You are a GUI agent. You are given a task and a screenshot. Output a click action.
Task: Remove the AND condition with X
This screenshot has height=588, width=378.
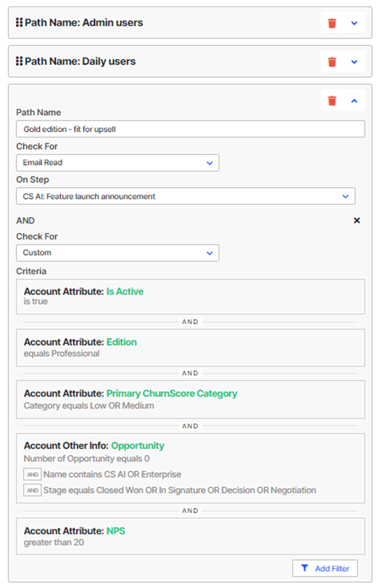pos(357,220)
